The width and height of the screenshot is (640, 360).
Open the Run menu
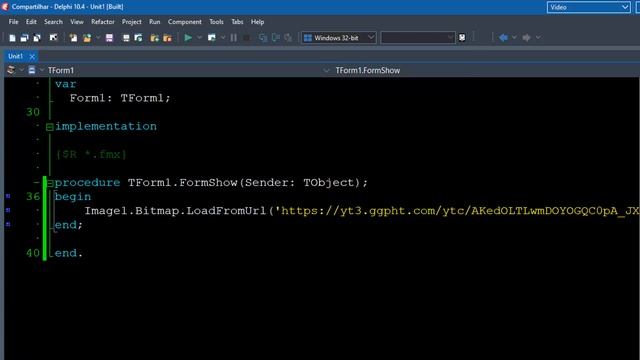(155, 22)
